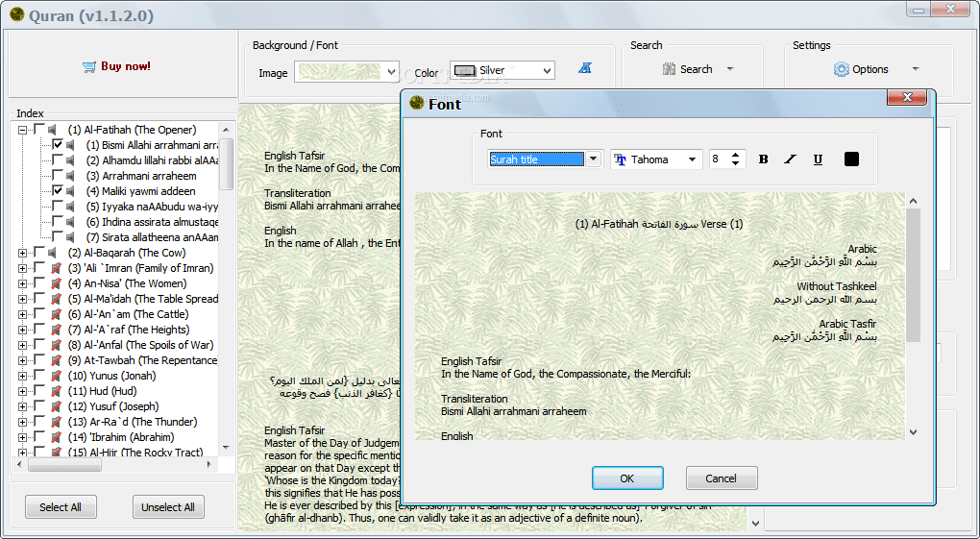
Task: Click speaker icon next to Bismi Allahi verse
Action: [71, 145]
